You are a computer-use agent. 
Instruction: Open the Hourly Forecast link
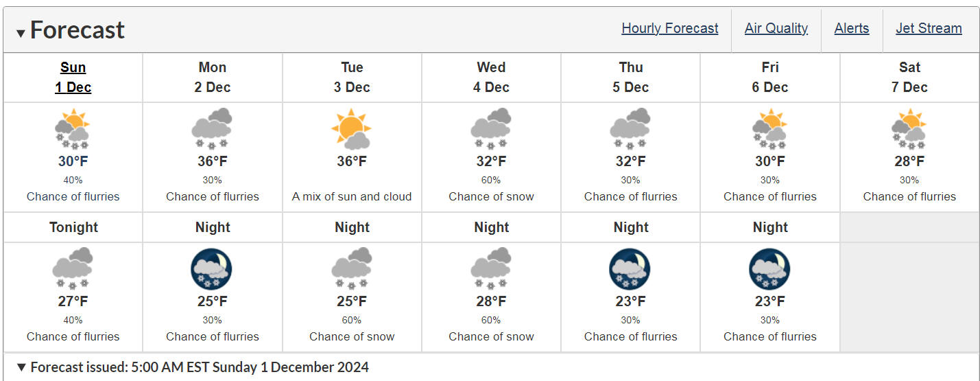click(670, 28)
